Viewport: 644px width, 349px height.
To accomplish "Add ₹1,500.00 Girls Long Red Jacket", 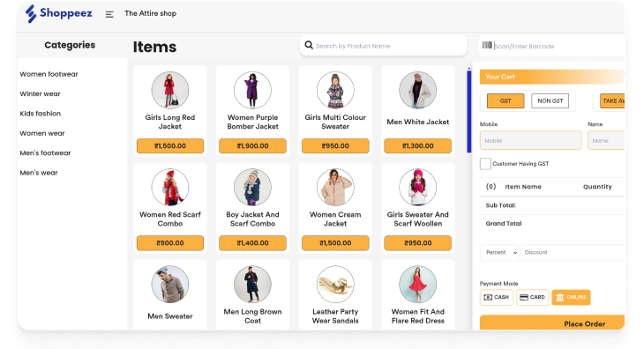I will (x=170, y=146).
